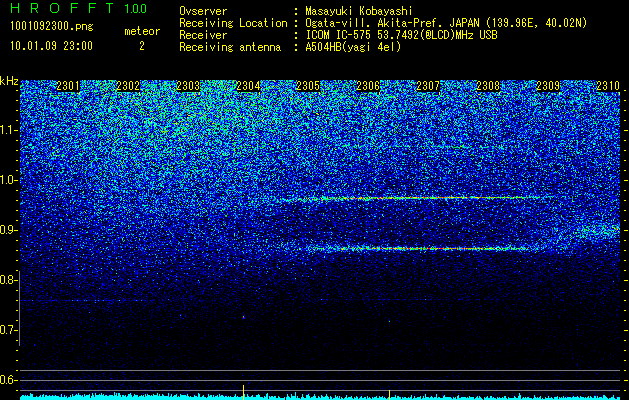Click time marker 2306
This screenshot has height=400, width=629.
(x=368, y=86)
